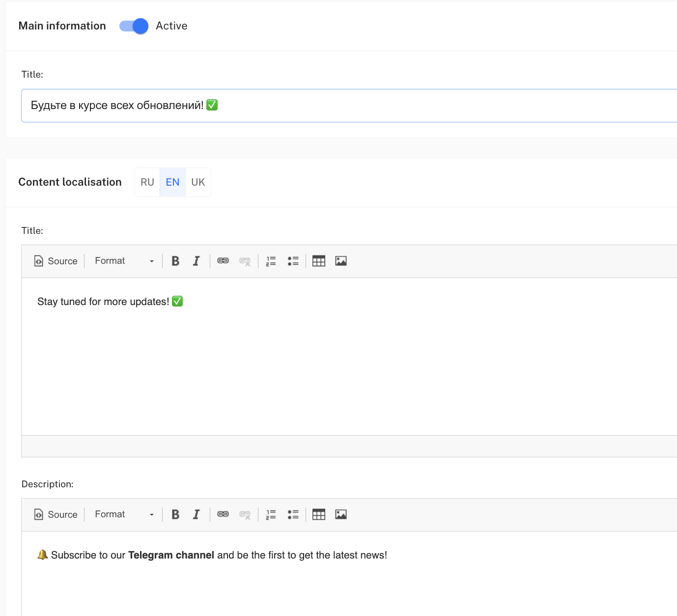Click Source button in Title editor
Screen dimensions: 677x616
click(56, 261)
